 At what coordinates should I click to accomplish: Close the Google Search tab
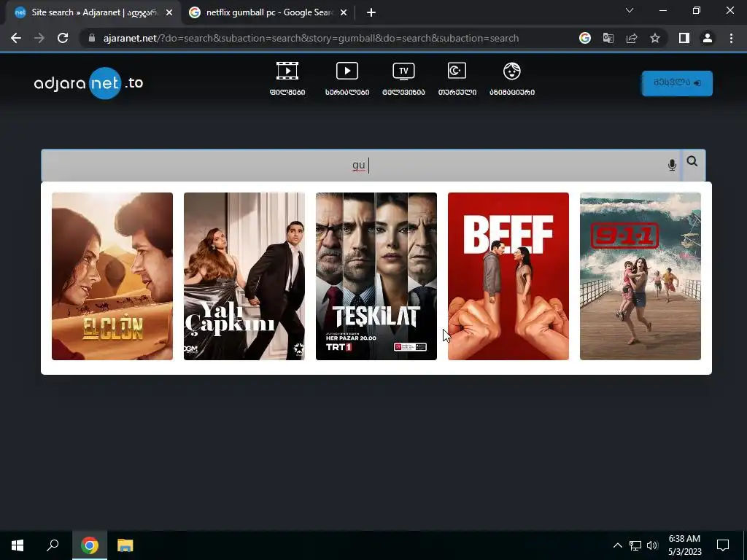(x=344, y=13)
